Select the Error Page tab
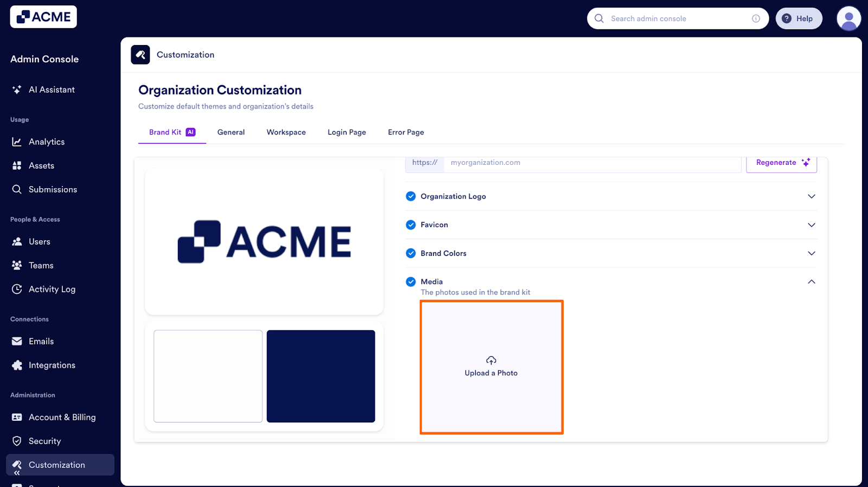868x487 pixels. (x=406, y=132)
